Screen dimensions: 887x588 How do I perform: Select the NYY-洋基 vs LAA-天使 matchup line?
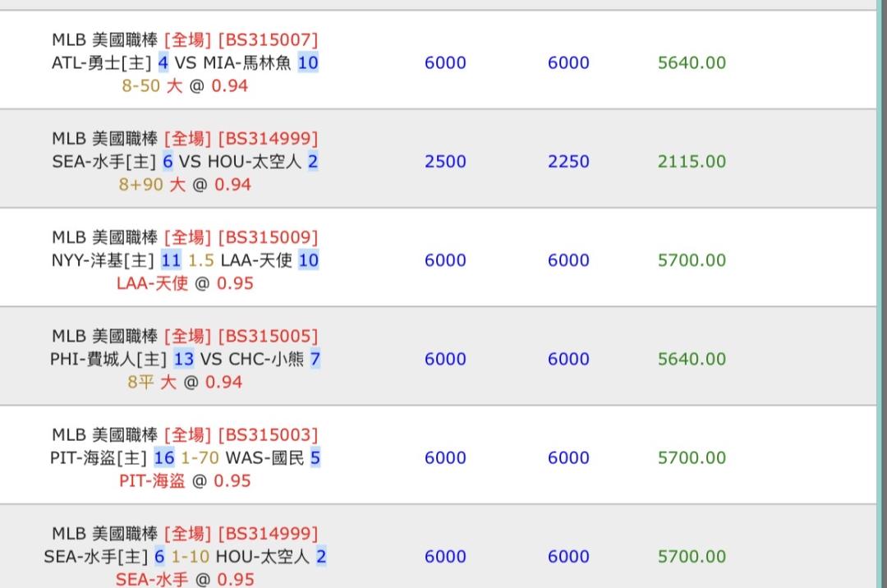pyautogui.click(x=185, y=260)
